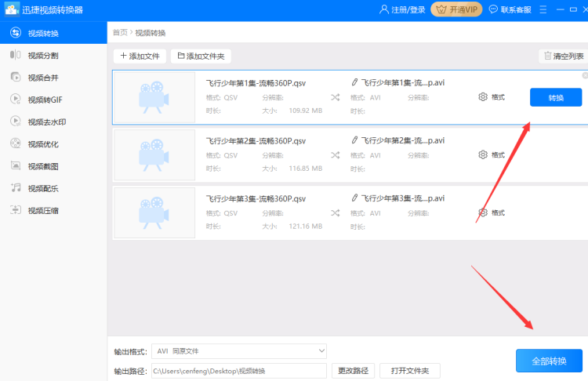Click 清空列表 to clear list
The image size is (588, 381).
point(564,56)
